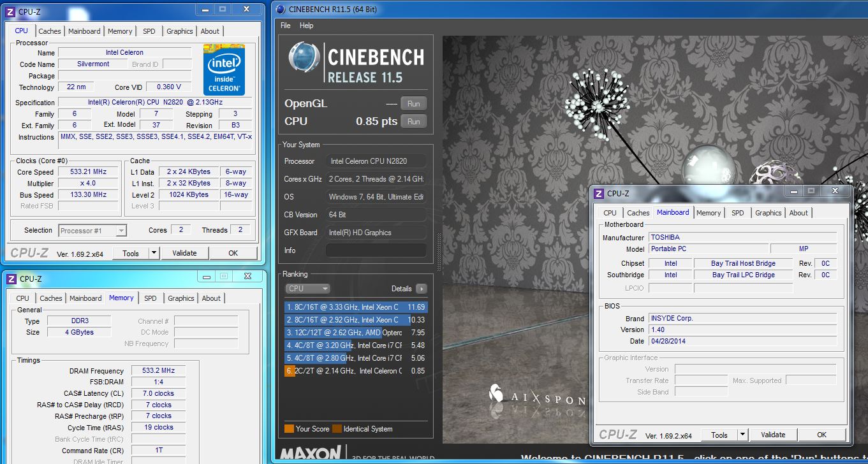
Task: Click the Cinebench title bar app icon
Action: click(280, 9)
